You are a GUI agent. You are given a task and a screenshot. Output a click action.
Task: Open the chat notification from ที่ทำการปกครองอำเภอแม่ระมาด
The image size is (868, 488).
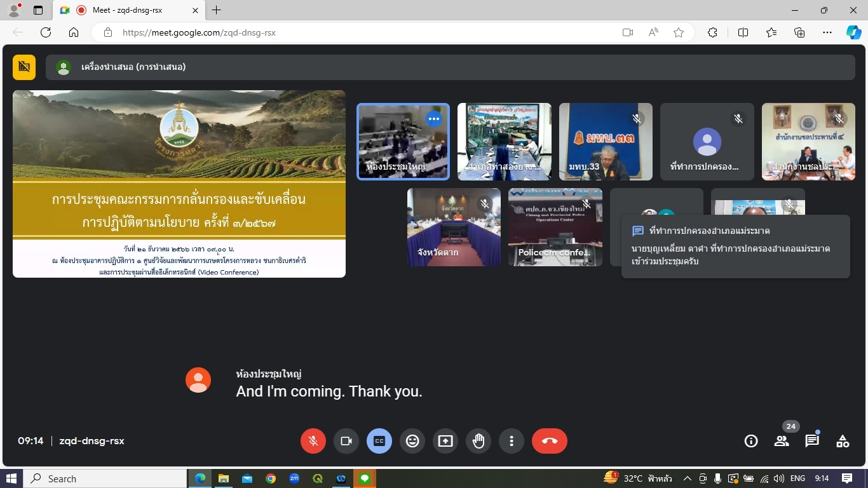(x=736, y=247)
